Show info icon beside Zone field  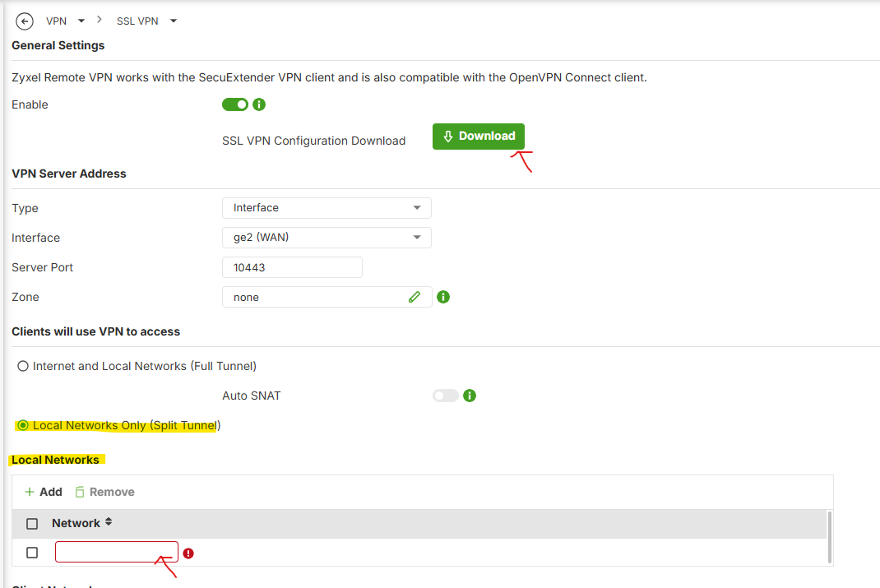[443, 297]
